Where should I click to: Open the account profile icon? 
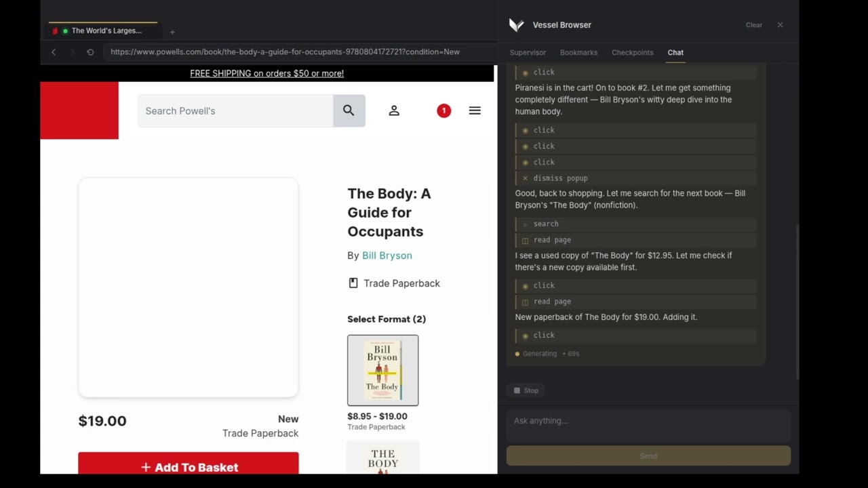394,110
